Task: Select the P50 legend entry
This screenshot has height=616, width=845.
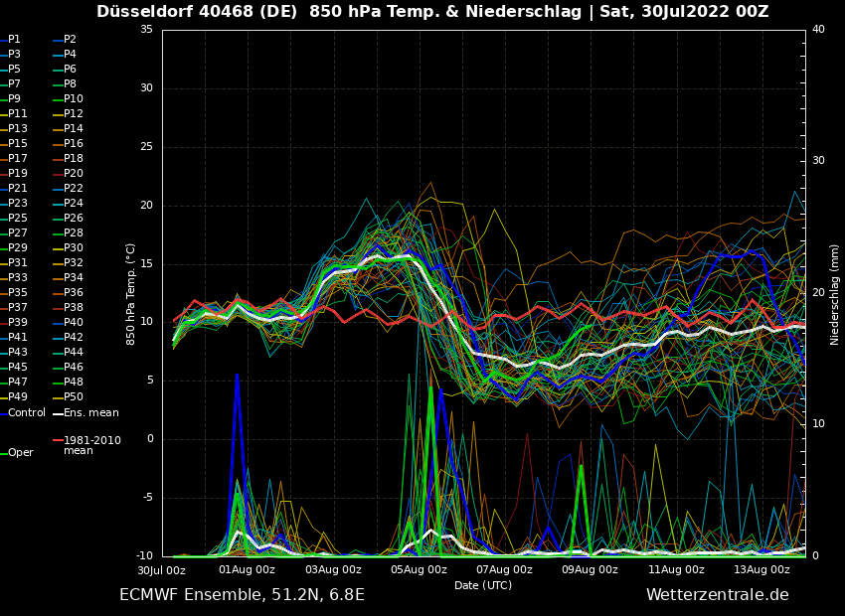Action: [74, 397]
